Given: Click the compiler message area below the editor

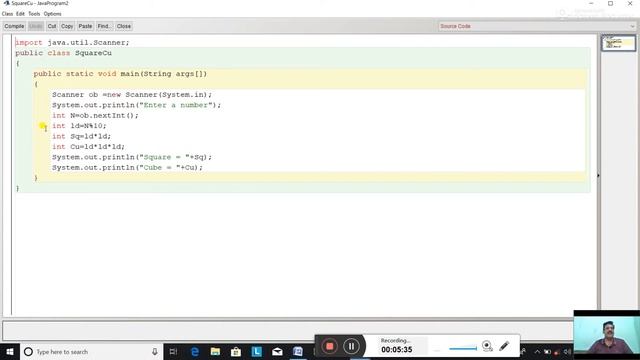Looking at the screenshot, I should [x=287, y=330].
